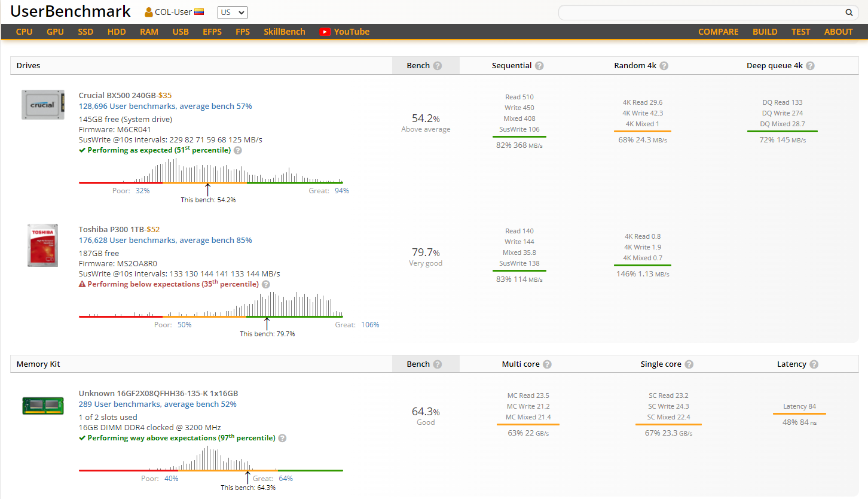
Task: Open help icon next to Random 4k
Action: tap(664, 66)
